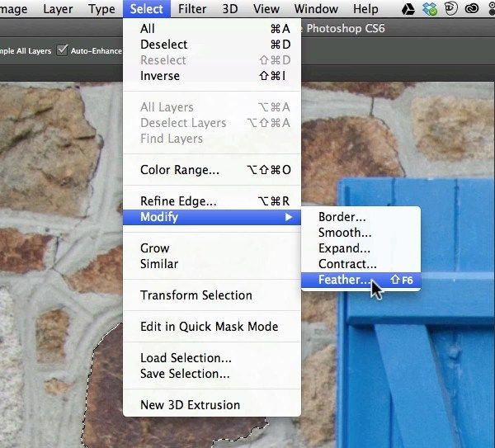This screenshot has width=495, height=448.
Task: Click Expand... in the Modify submenu
Action: [344, 248]
